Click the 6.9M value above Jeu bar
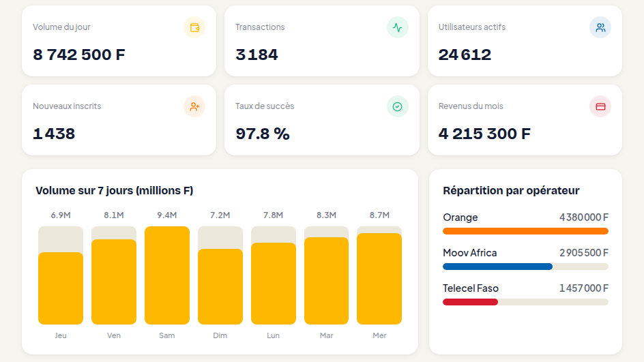 [61, 215]
